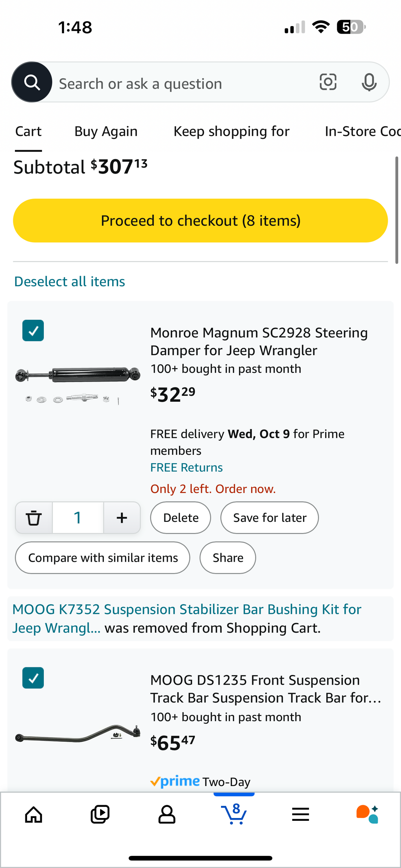Open the hamburger menu icon
The width and height of the screenshot is (401, 868).
pyautogui.click(x=301, y=814)
